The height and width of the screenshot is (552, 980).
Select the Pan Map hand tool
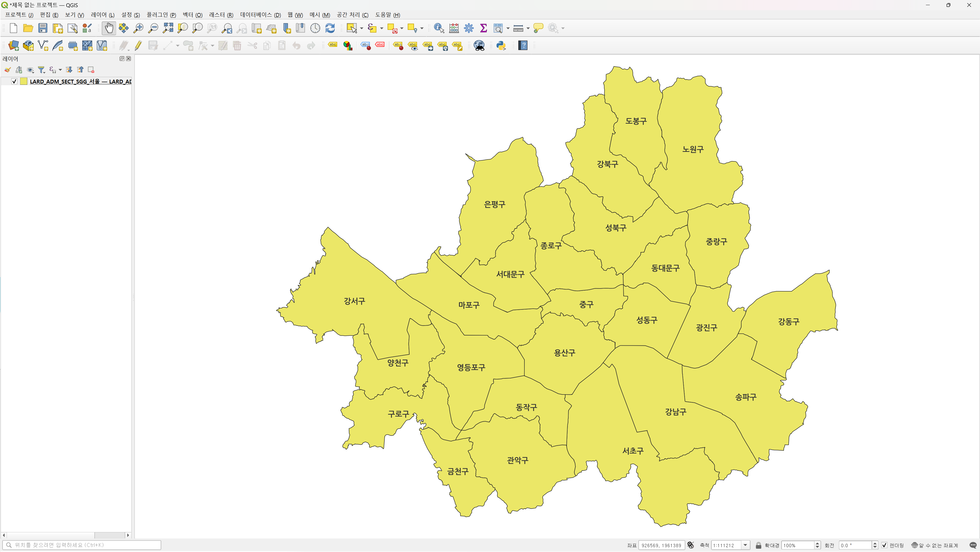[109, 28]
